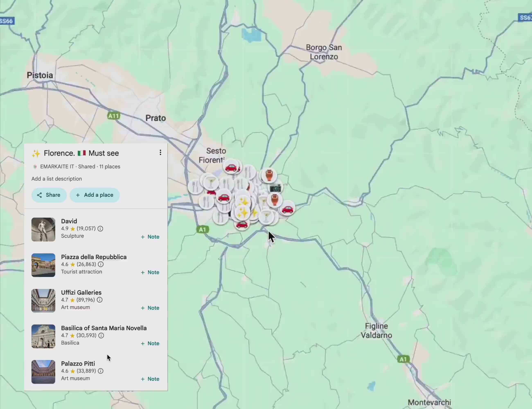Open the camera photo-spot marker on the map
This screenshot has height=409, width=532.
point(275,188)
